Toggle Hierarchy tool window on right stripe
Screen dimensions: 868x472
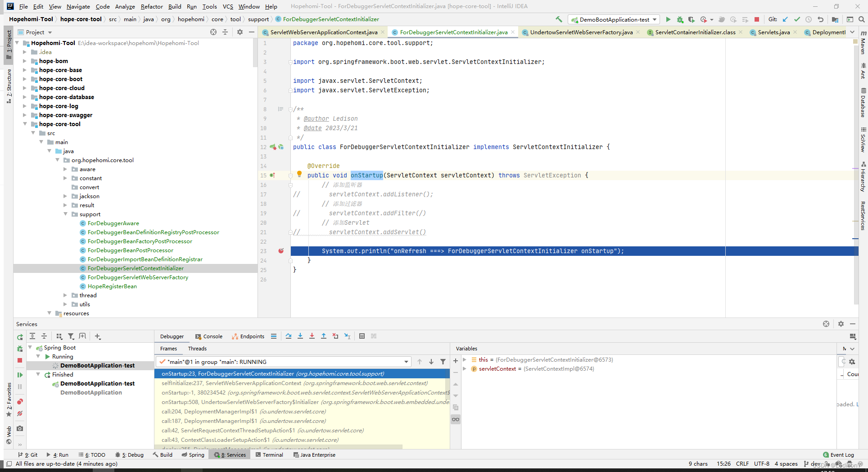coord(863,177)
